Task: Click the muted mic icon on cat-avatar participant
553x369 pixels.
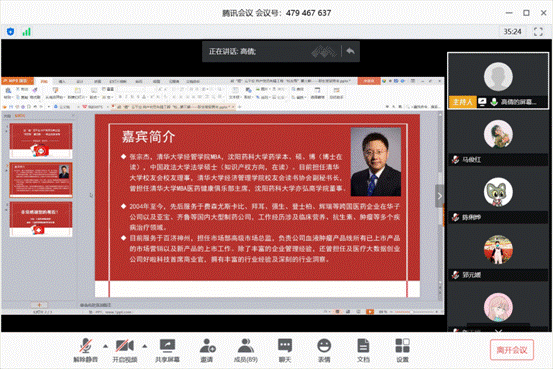Action: pyautogui.click(x=455, y=217)
